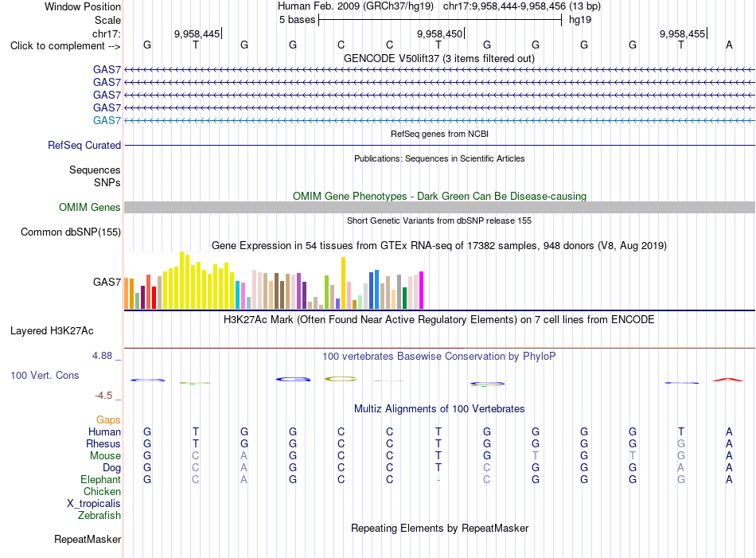
Task: Click the Chicken alignment row label
Action: 102,491
